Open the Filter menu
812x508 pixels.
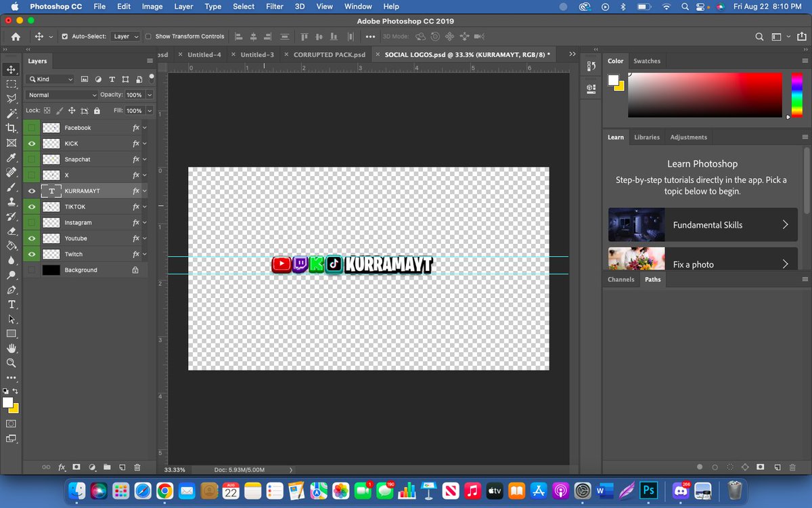click(x=275, y=6)
